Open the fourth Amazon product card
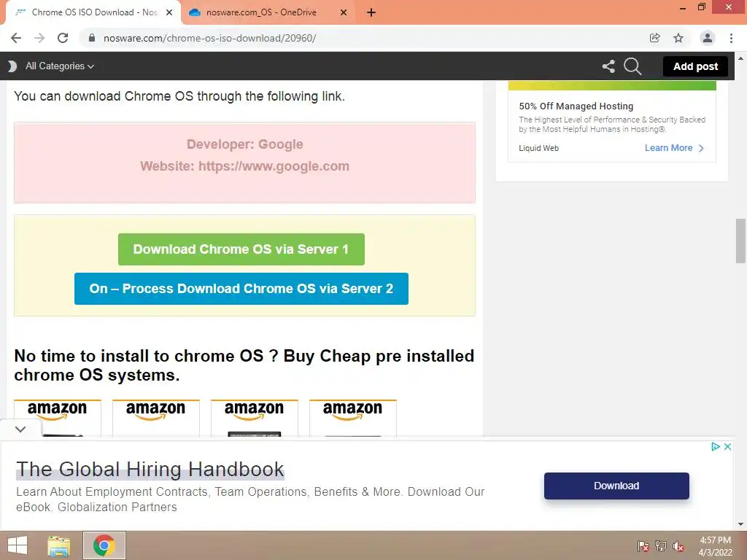 353,418
